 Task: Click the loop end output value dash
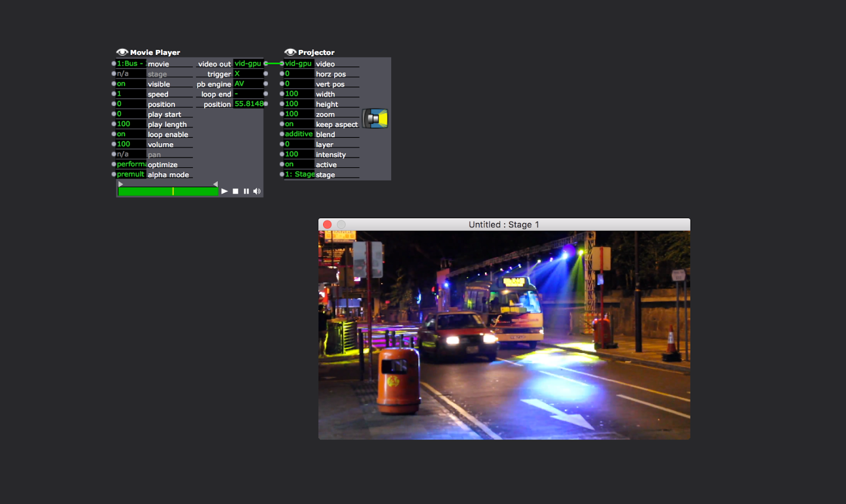coord(248,94)
